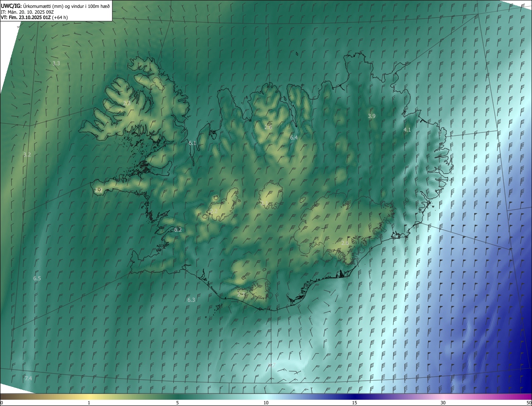Click the 10 tick on the color scale
The width and height of the screenshot is (532, 406).
click(266, 403)
